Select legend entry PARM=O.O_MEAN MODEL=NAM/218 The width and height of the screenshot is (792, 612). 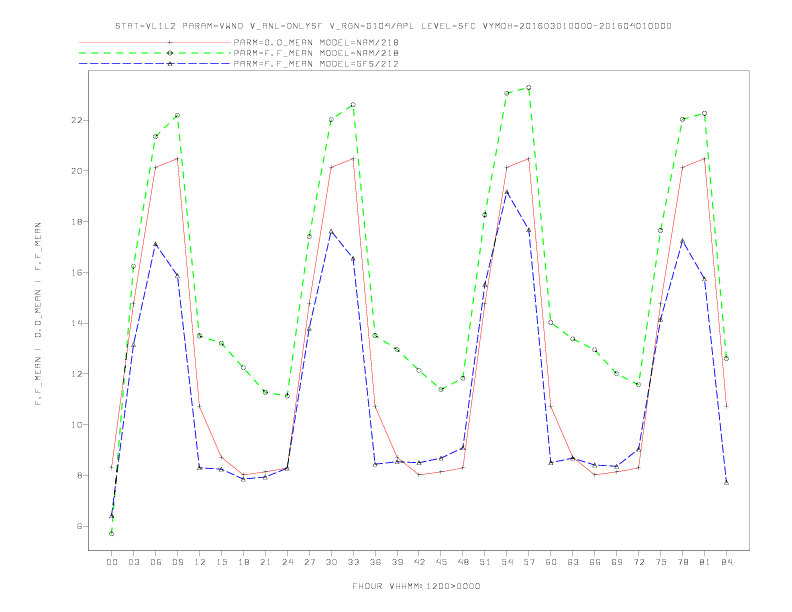[x=316, y=42]
